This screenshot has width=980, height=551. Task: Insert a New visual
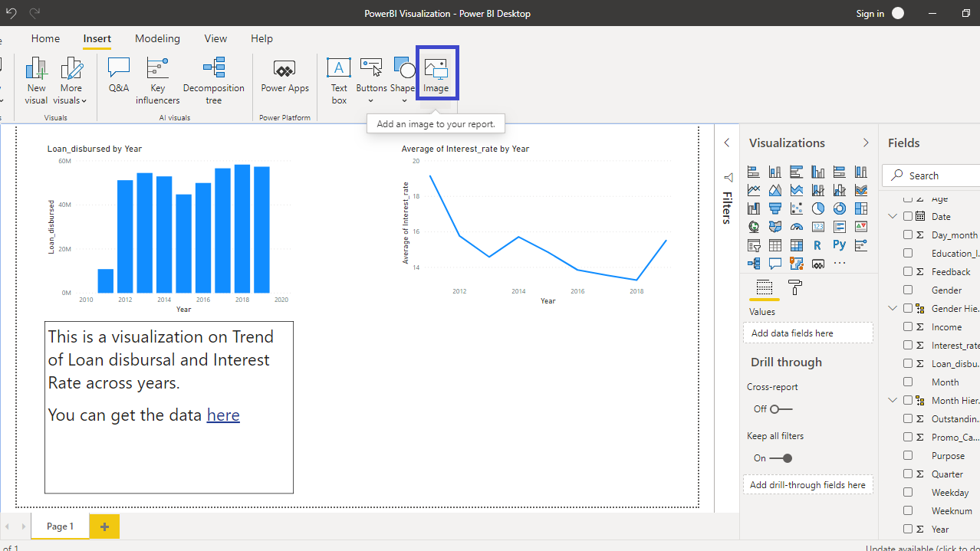(36, 80)
